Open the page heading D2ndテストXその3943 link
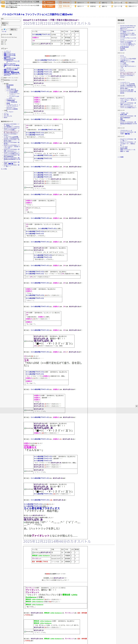The width and height of the screenshot is (138, 644). coord(51,20)
